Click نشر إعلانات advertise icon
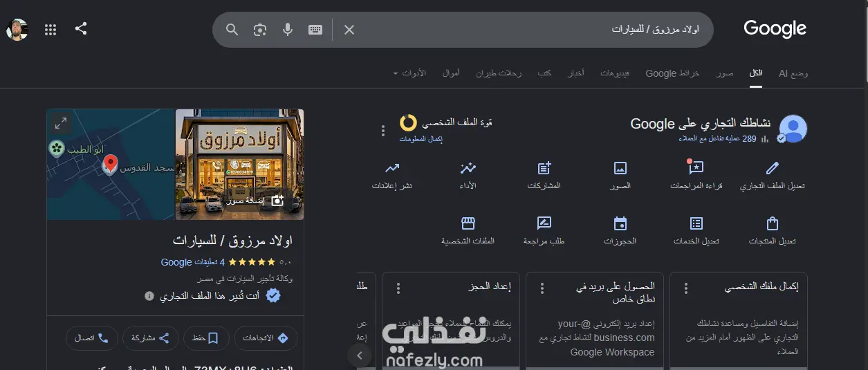Image resolution: width=868 pixels, height=370 pixels. 392,167
